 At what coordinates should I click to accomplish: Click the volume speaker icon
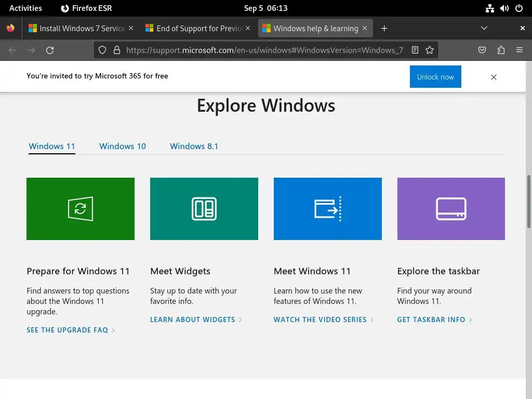[504, 8]
